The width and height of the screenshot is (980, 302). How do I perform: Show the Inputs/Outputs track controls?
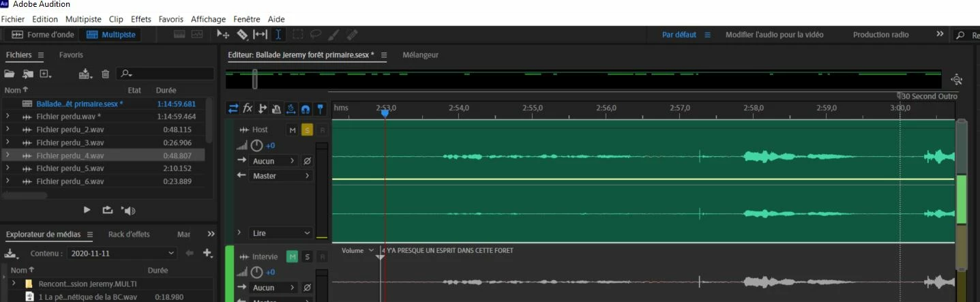pos(233,108)
